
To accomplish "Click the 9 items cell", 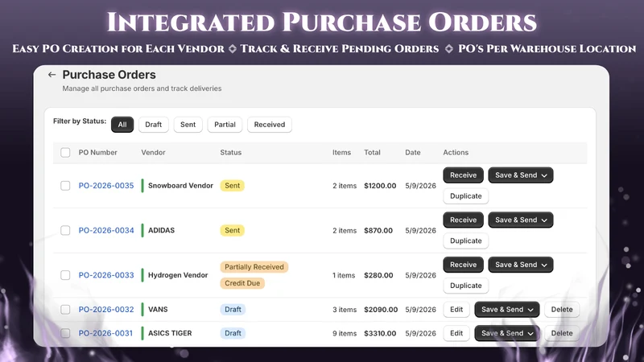I will pos(345,333).
